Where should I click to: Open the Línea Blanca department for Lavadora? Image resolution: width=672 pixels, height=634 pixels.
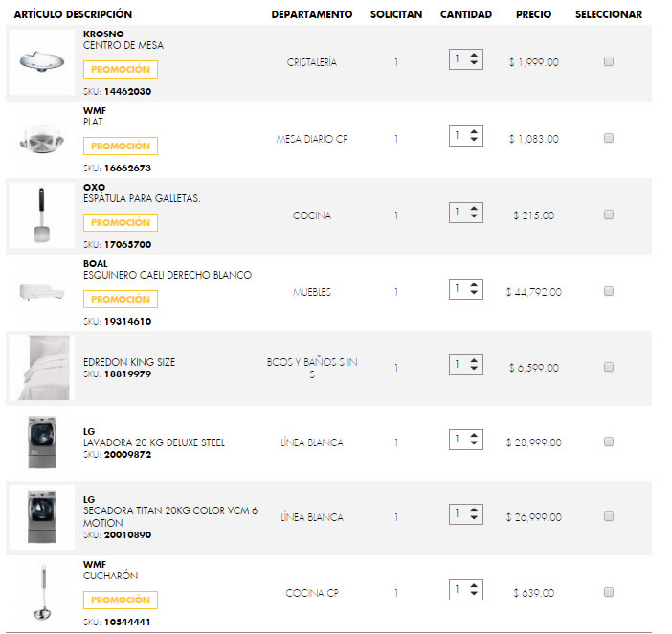[x=312, y=442]
